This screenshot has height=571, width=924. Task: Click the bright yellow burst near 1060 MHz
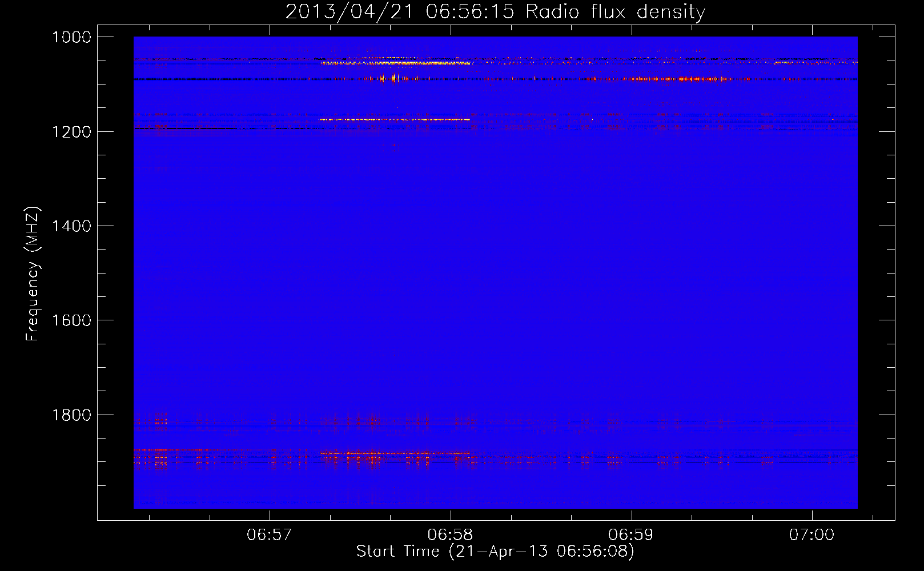click(395, 63)
